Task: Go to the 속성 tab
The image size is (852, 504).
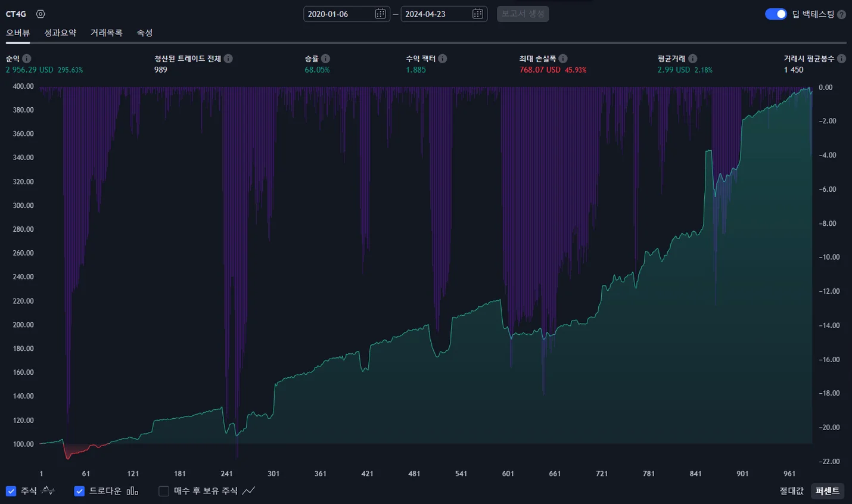Action: click(x=145, y=33)
